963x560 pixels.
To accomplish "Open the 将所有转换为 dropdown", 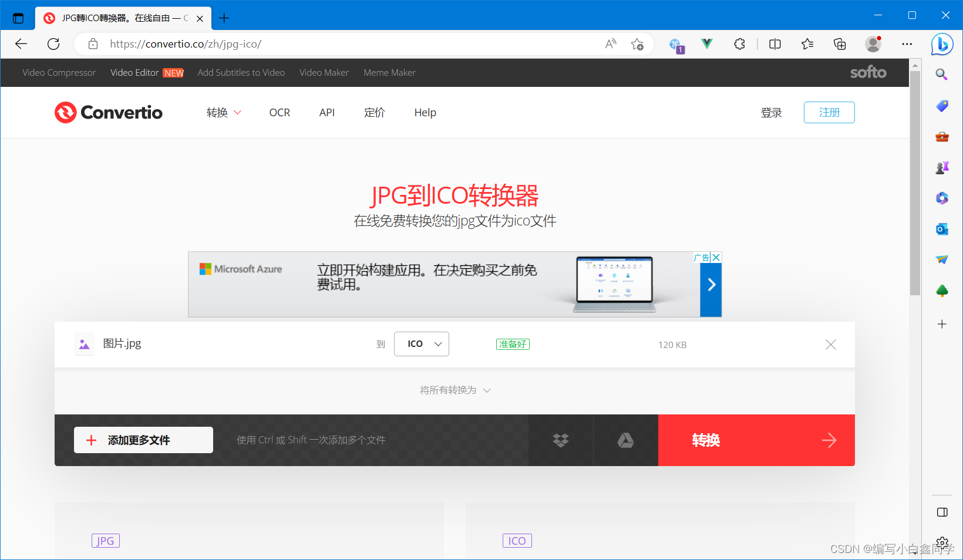I will point(454,390).
